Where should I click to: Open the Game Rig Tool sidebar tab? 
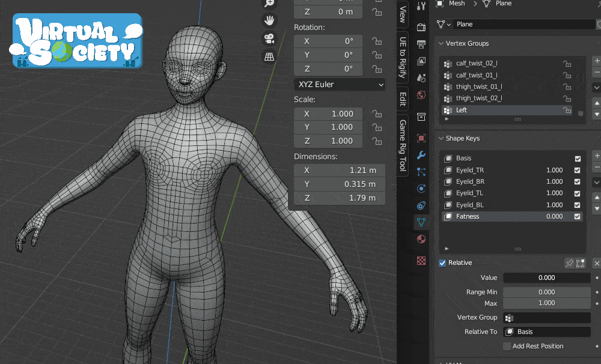click(403, 144)
